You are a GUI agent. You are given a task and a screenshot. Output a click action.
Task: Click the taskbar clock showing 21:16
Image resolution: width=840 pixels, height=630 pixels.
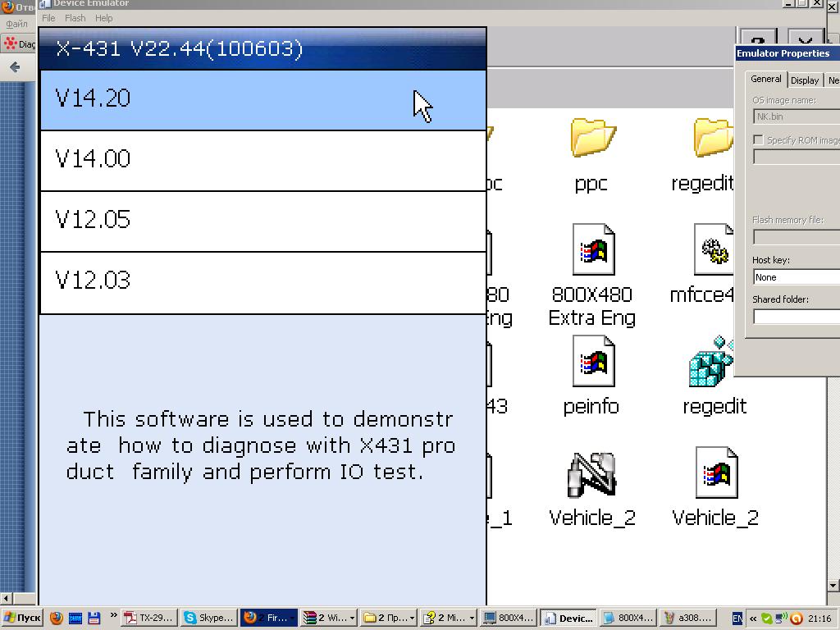tap(819, 619)
